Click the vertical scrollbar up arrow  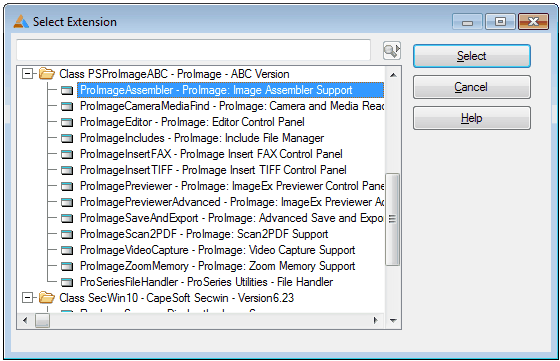click(x=393, y=75)
